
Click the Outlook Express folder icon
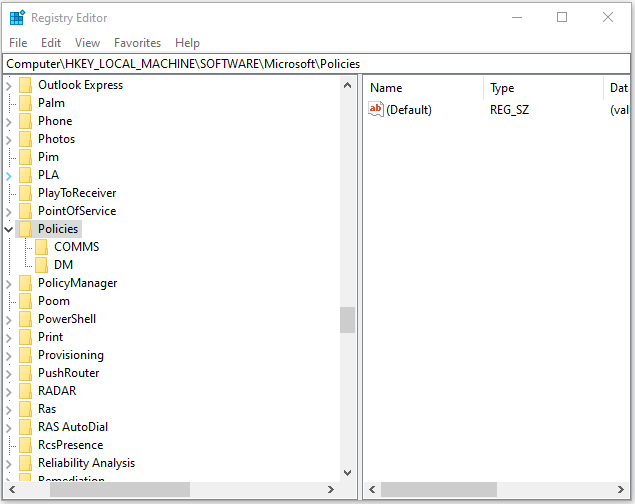coord(26,85)
